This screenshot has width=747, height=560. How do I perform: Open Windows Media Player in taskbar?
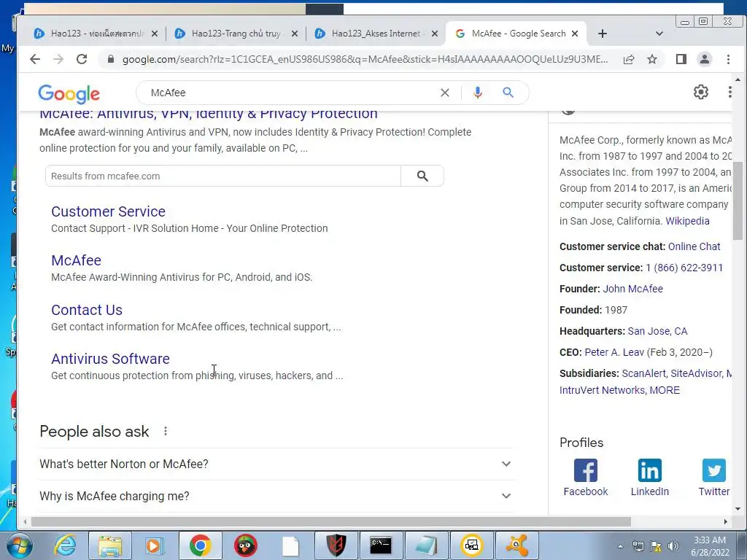[155, 545]
